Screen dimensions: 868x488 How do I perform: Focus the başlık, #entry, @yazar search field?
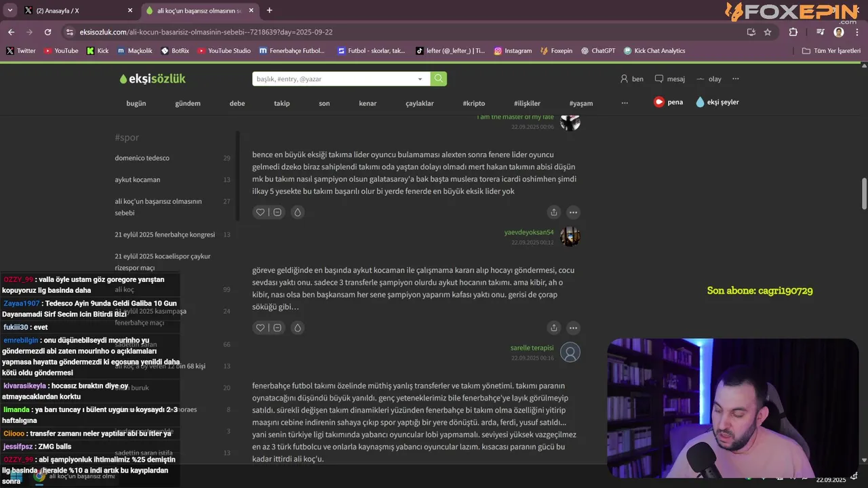[332, 79]
